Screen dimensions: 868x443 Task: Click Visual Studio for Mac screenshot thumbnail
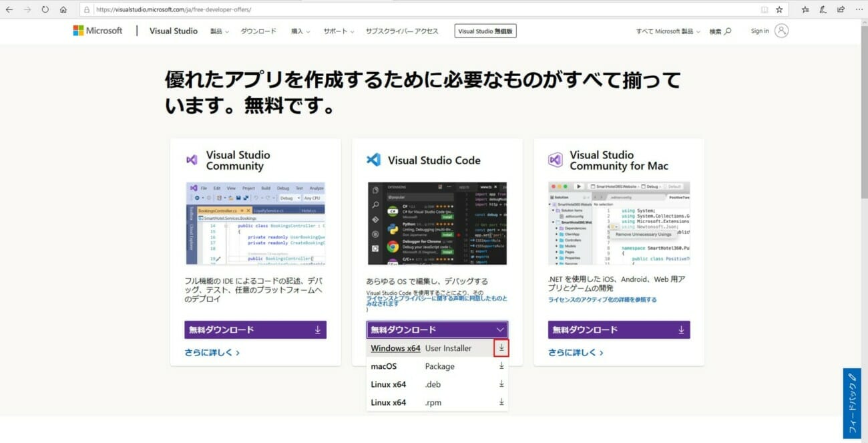619,223
